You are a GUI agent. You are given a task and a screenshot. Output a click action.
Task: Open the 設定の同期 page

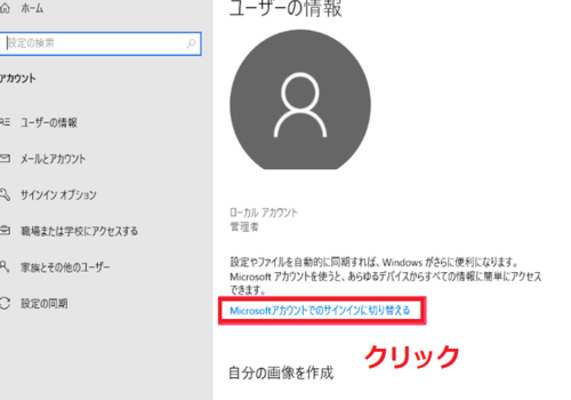click(x=44, y=303)
